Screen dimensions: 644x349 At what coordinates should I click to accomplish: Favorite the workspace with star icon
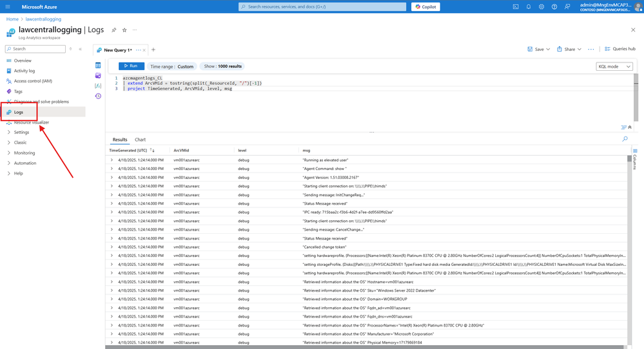(124, 30)
